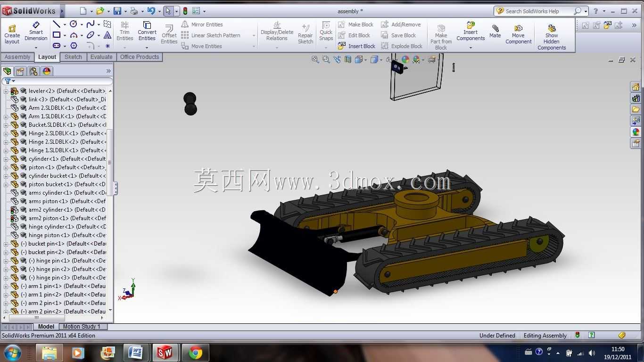Toggle display icon next to arm2 cylinder<1>

point(23,210)
